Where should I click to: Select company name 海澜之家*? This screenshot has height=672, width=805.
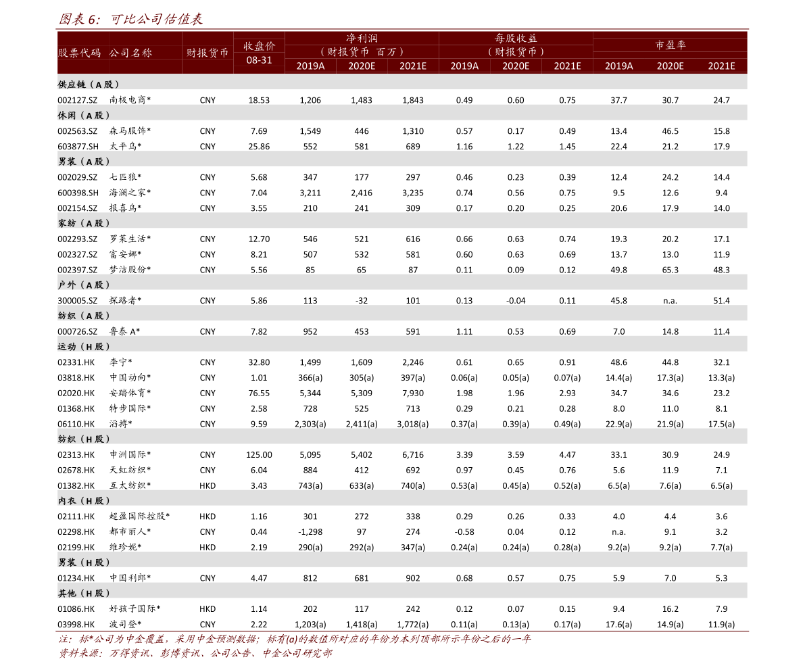point(130,193)
